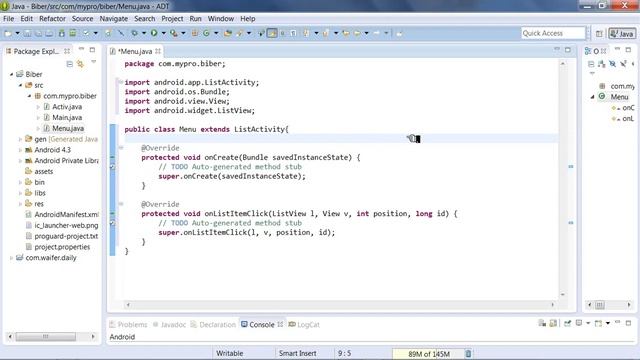
Task: Open the Source menu
Action: pos(82,19)
